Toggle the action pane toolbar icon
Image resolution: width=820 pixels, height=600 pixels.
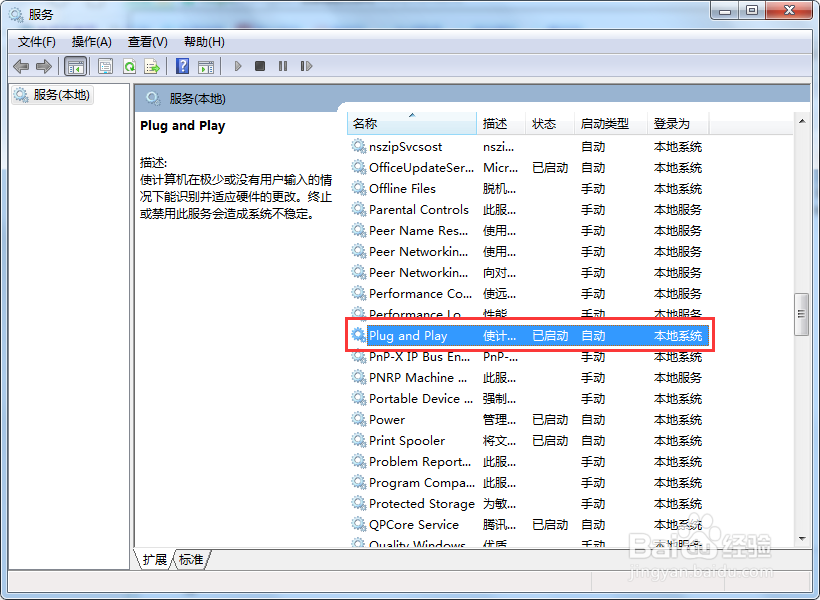206,66
